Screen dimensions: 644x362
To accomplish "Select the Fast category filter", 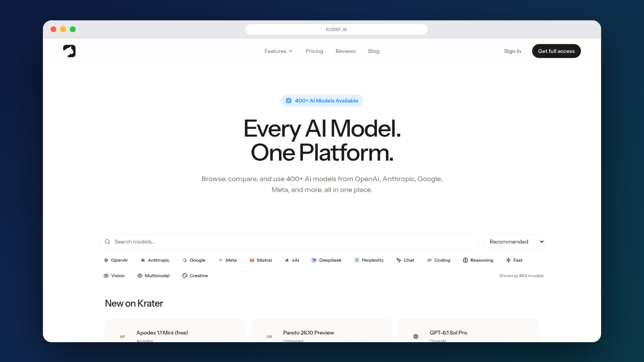I will [x=514, y=260].
